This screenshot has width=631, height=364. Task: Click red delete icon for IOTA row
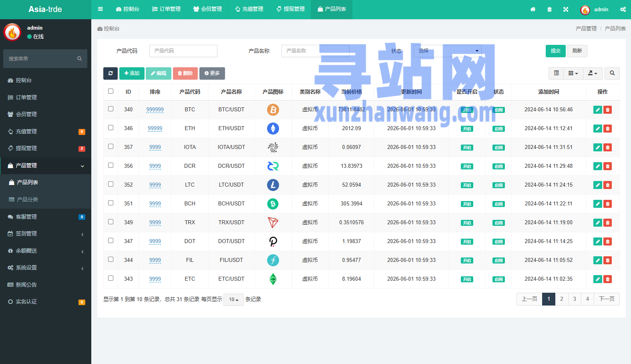point(607,147)
